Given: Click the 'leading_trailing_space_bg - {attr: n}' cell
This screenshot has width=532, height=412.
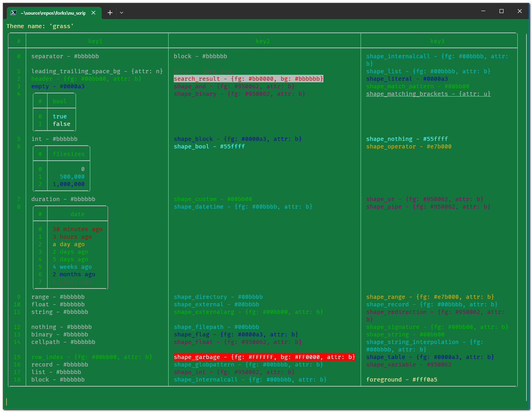Looking at the screenshot, I should (97, 71).
